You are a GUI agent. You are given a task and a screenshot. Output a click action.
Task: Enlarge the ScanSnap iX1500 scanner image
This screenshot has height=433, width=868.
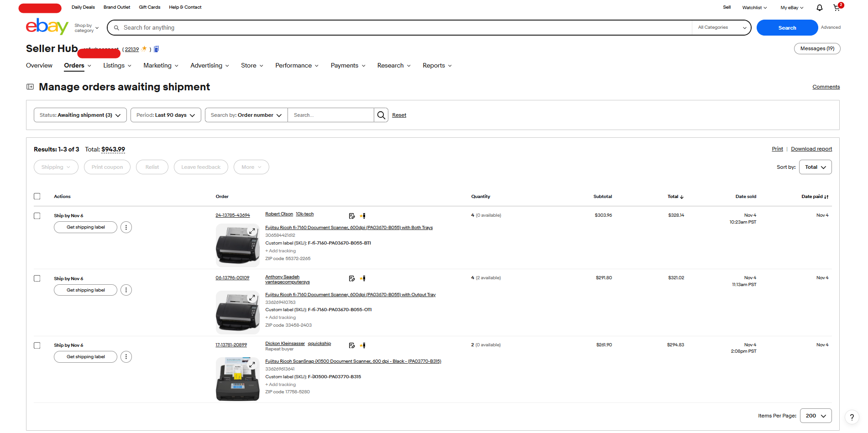tap(252, 365)
